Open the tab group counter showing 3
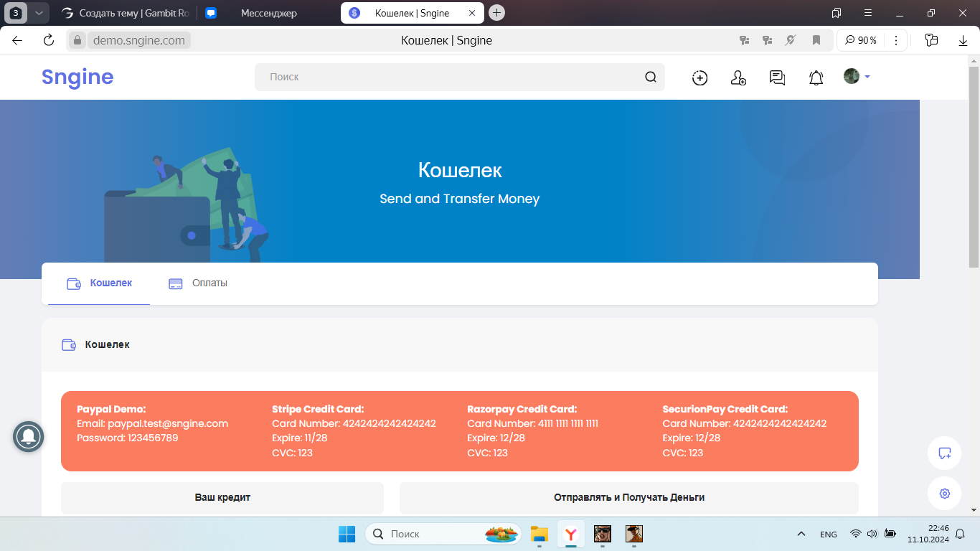980x551 pixels. (x=16, y=13)
